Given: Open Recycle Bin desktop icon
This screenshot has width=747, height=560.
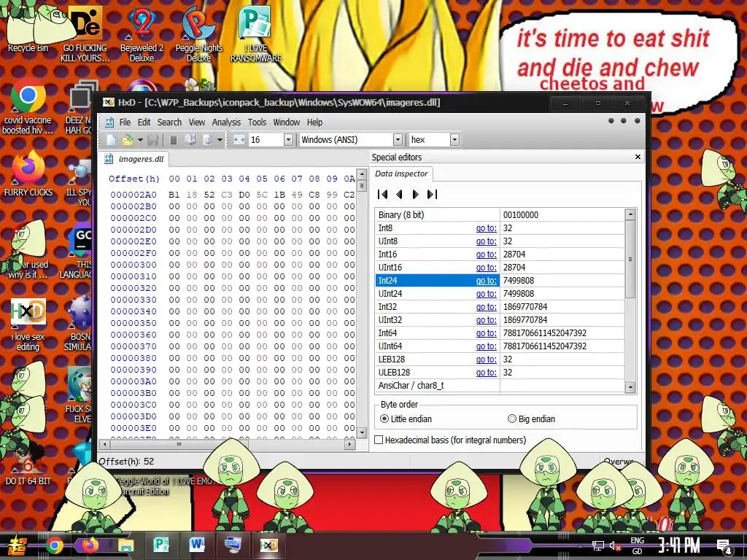Looking at the screenshot, I should tap(28, 28).
